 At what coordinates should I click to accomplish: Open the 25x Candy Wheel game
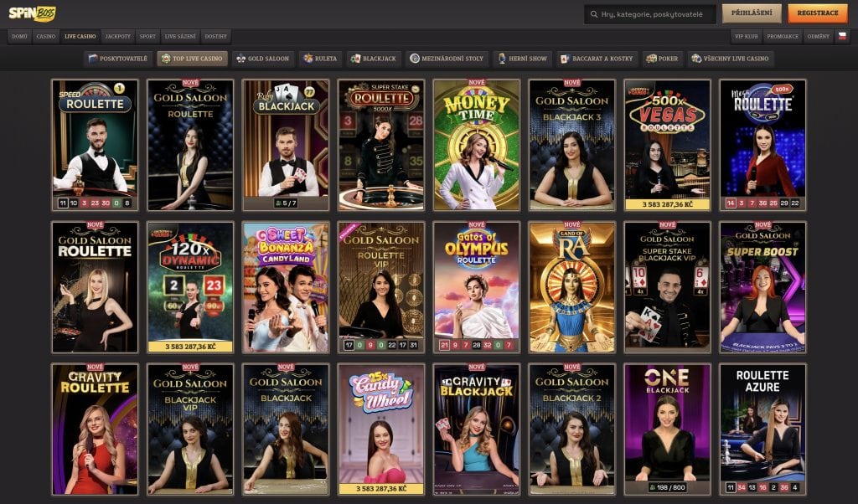381,429
